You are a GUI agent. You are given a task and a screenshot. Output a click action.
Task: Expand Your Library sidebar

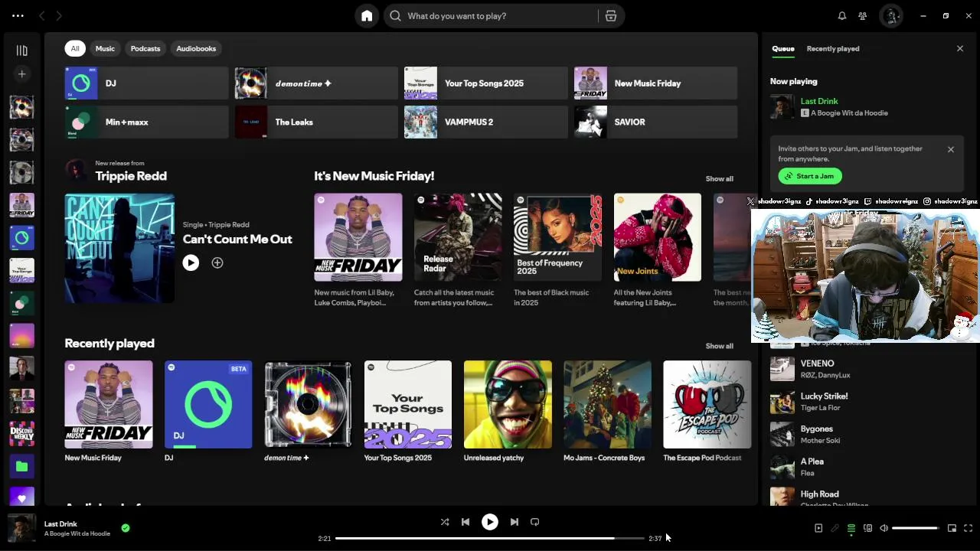(21, 51)
